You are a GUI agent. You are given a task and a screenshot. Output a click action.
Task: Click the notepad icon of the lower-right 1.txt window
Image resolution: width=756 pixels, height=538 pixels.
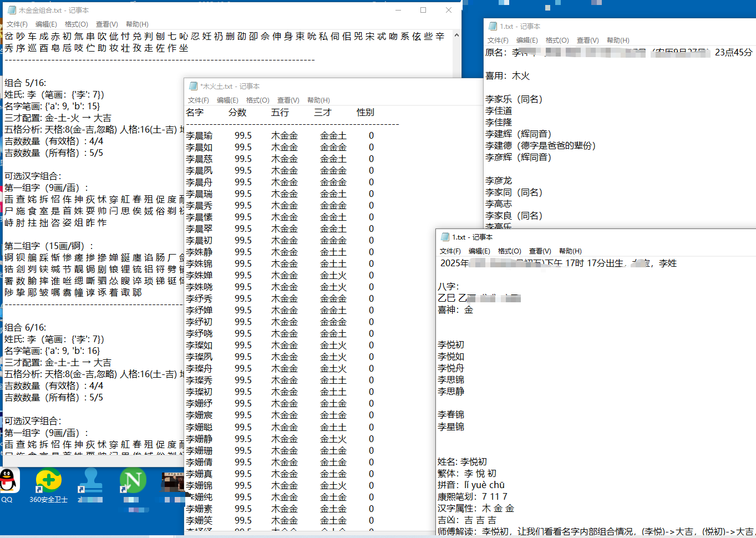click(x=445, y=237)
